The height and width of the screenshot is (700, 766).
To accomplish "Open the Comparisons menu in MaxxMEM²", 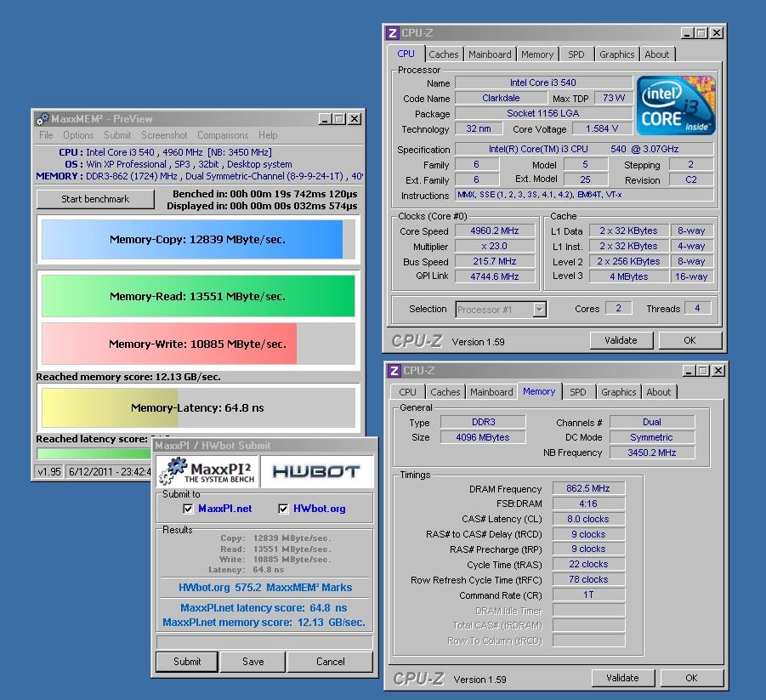I will click(223, 135).
